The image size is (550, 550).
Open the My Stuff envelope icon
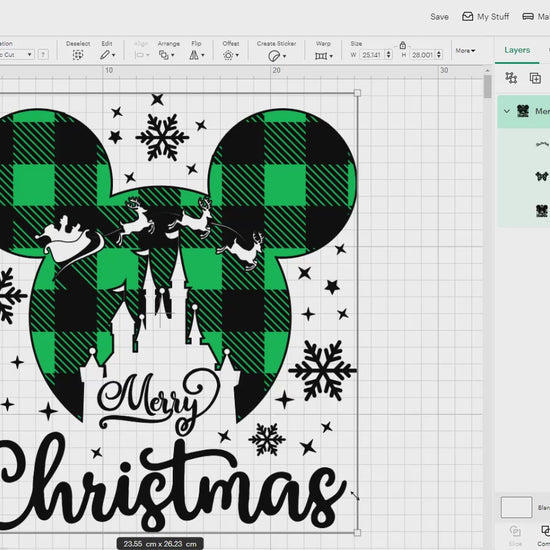point(467,16)
